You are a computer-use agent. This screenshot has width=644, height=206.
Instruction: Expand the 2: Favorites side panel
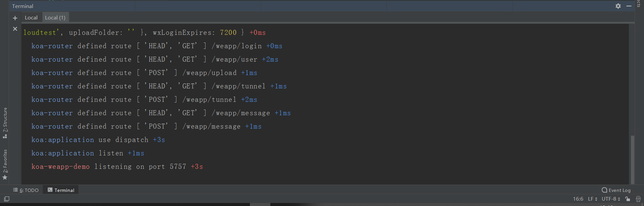pyautogui.click(x=5, y=164)
